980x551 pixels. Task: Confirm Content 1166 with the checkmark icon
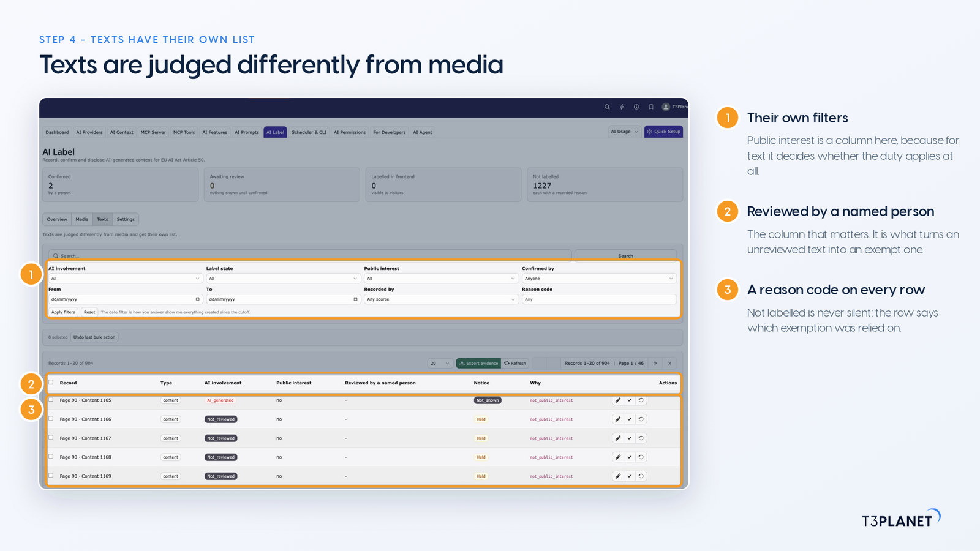(630, 419)
